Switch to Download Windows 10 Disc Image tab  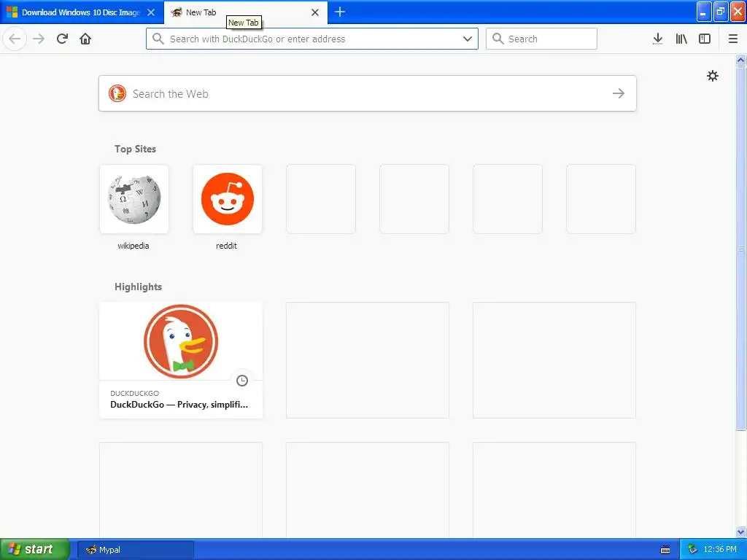[x=81, y=12]
